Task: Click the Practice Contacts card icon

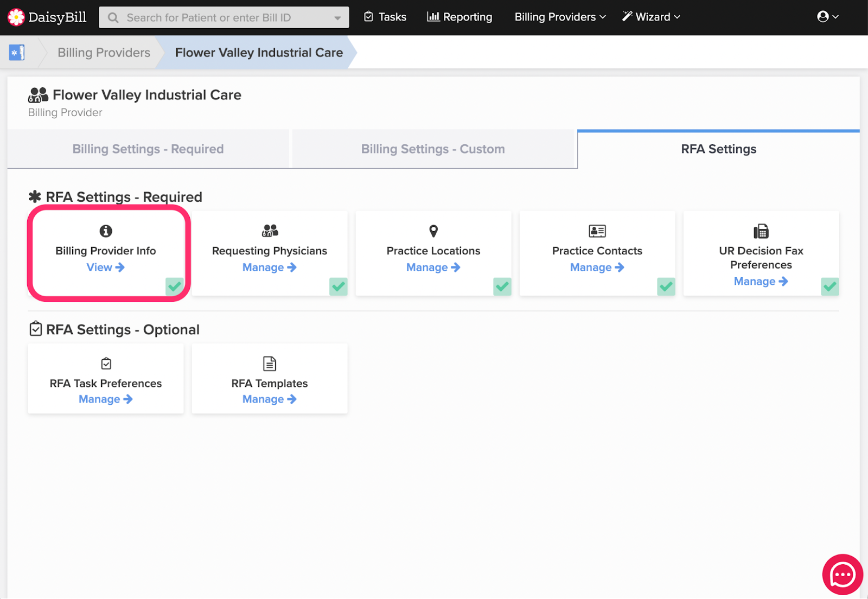Action: 597,231
